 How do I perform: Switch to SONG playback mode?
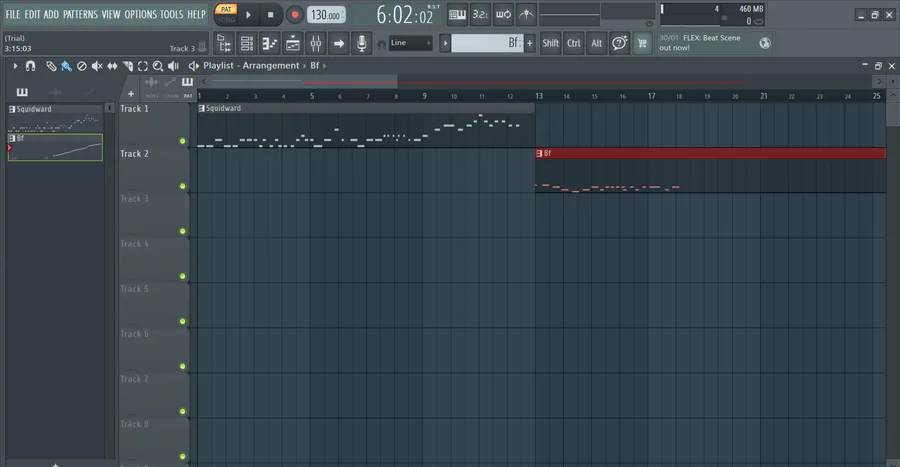(x=226, y=20)
